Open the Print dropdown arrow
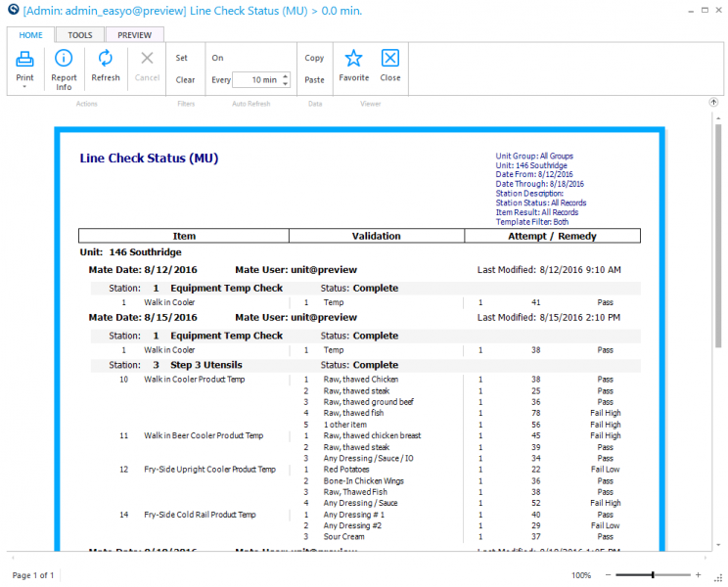 pos(24,87)
